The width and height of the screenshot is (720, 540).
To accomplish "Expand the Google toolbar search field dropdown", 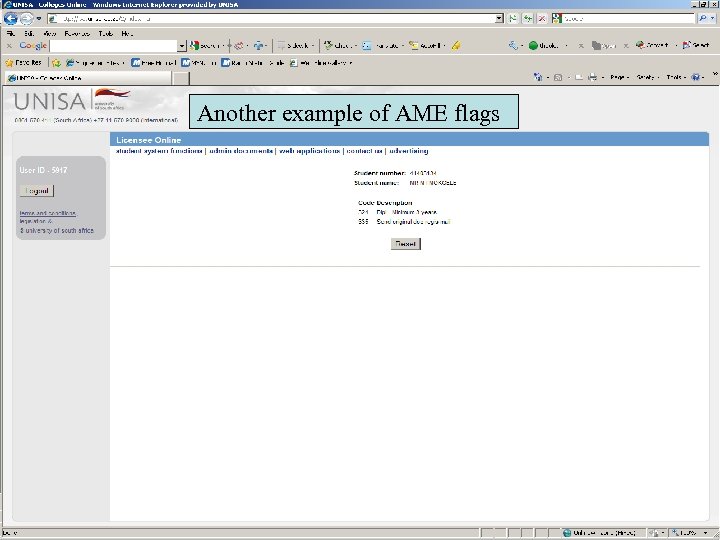I will [182, 45].
